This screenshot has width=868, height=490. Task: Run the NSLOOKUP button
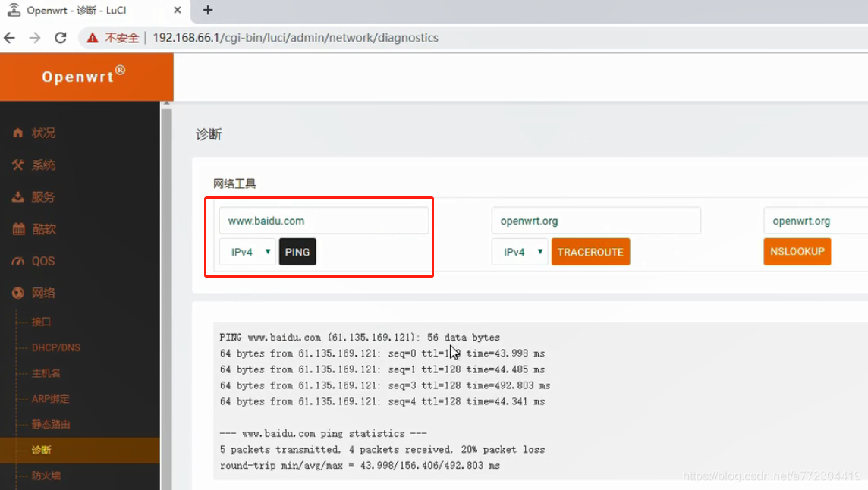[797, 251]
